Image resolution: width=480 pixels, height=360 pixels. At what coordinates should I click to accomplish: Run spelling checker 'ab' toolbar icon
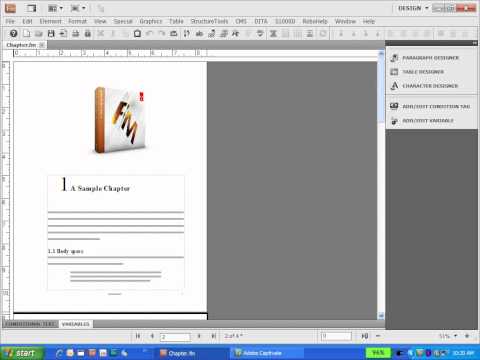point(199,33)
